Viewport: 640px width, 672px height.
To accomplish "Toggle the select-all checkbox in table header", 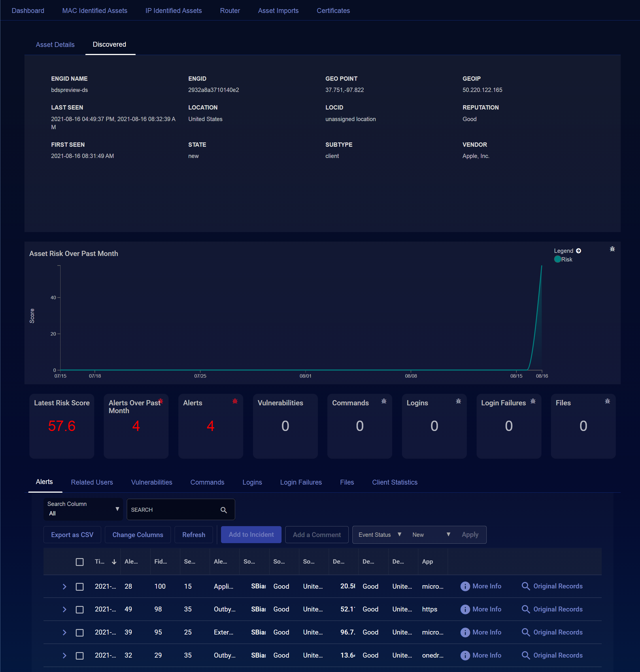I will [x=80, y=562].
